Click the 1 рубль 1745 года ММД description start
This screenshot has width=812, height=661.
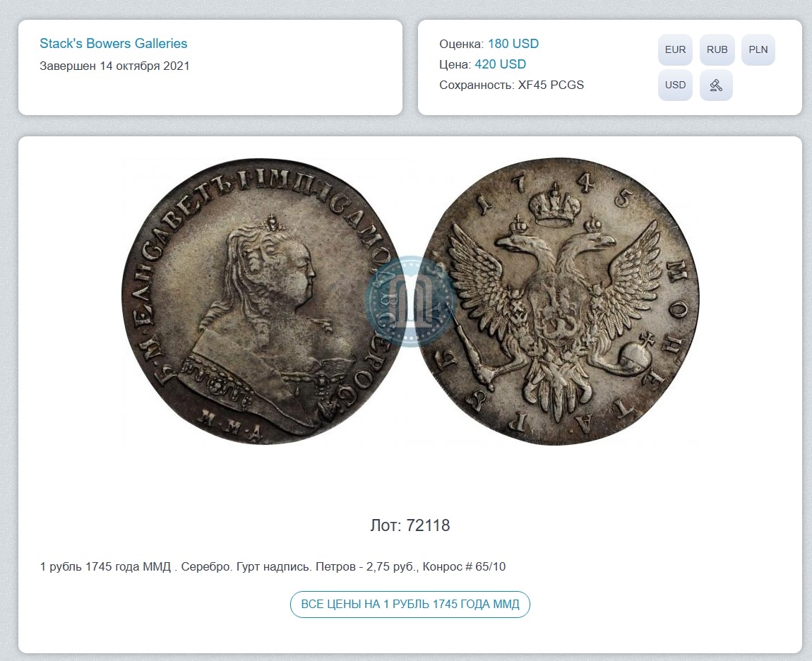pyautogui.click(x=105, y=566)
